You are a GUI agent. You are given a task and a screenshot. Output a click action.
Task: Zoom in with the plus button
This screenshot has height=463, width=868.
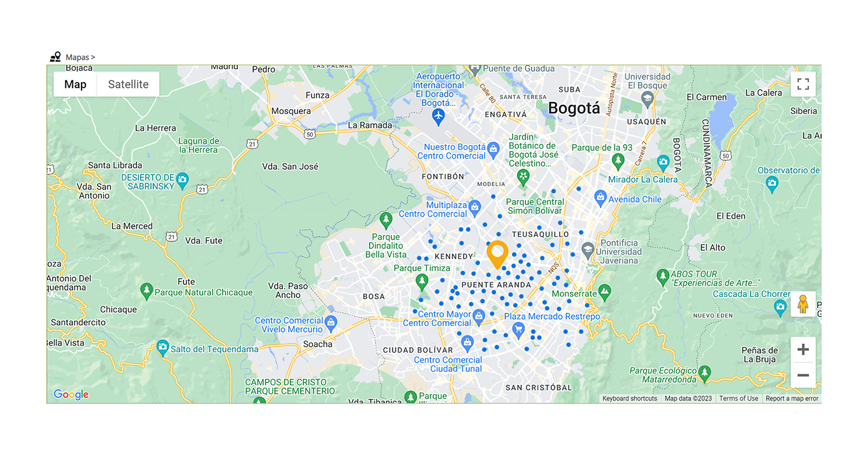[x=803, y=350]
